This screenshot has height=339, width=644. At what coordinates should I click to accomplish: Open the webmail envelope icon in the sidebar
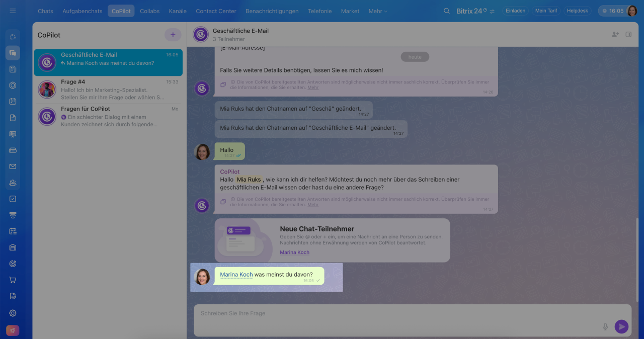(13, 166)
